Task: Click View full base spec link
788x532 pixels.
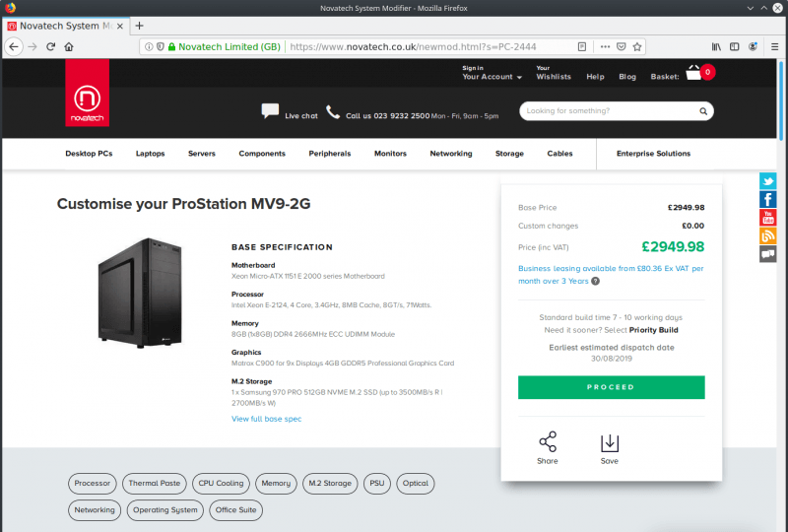Action: [x=266, y=419]
